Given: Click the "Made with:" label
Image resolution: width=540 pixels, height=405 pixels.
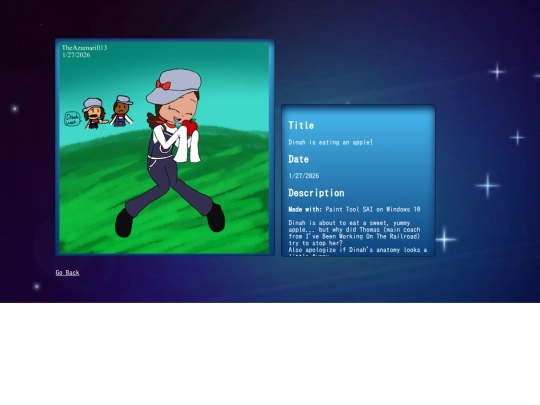Looking at the screenshot, I should 305,209.
